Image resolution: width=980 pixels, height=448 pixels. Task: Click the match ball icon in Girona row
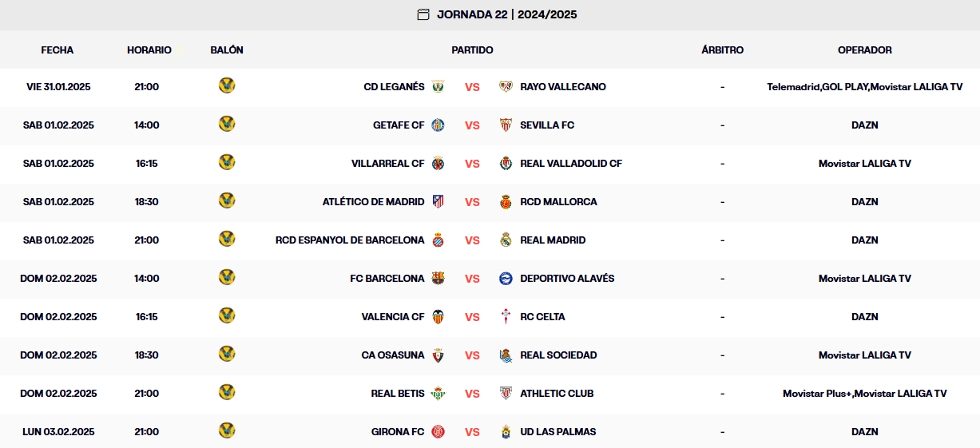point(227,430)
